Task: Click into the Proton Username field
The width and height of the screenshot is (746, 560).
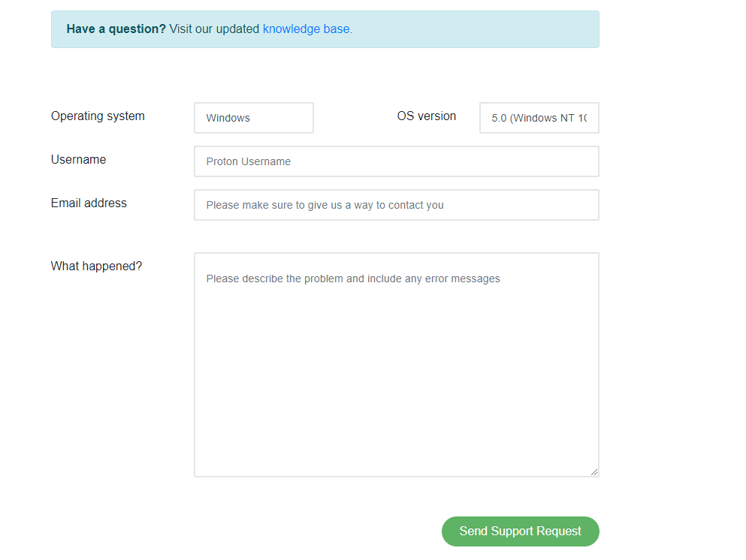Action: tap(397, 161)
